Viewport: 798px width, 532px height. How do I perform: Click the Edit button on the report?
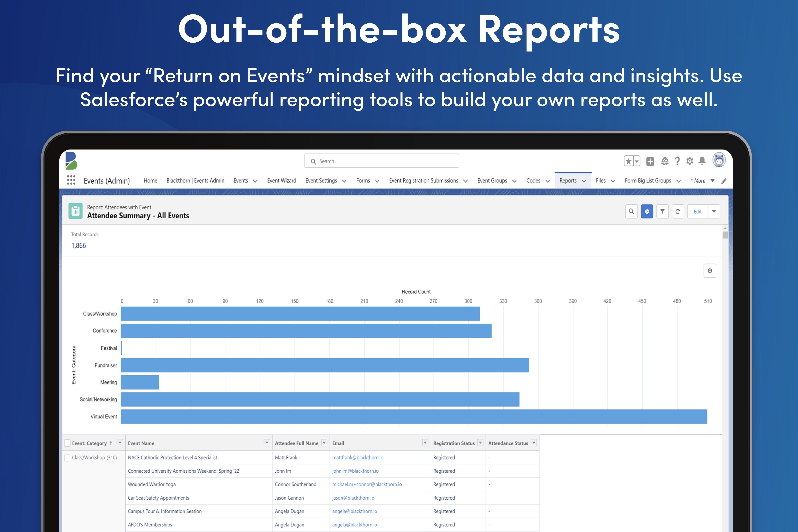(698, 211)
